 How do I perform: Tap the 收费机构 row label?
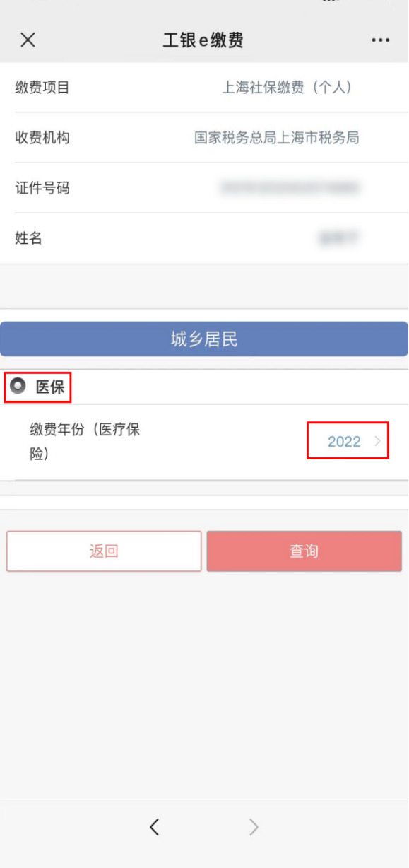[x=42, y=138]
